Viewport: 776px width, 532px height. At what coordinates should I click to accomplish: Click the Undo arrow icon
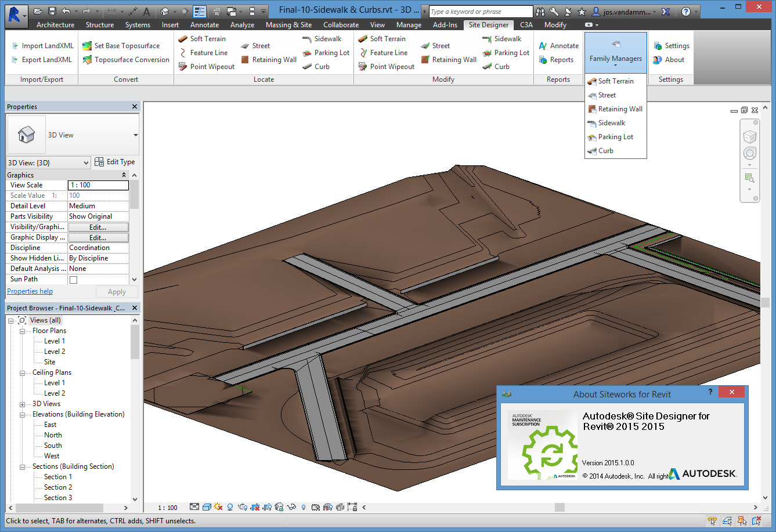pyautogui.click(x=66, y=11)
